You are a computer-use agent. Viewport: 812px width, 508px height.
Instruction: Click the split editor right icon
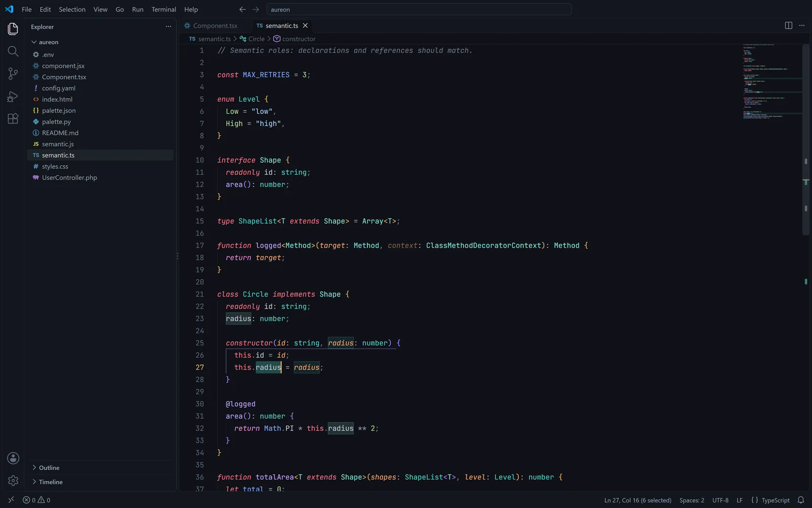click(789, 25)
